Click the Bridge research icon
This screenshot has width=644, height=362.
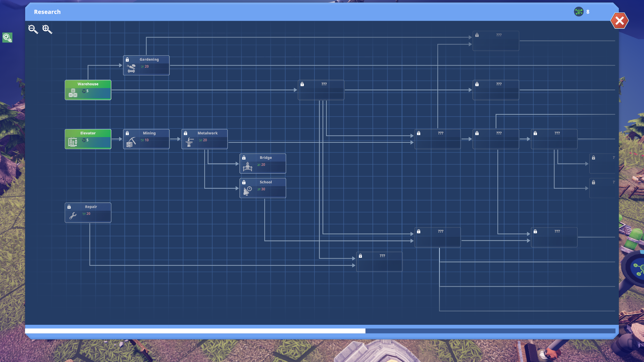[x=248, y=167]
